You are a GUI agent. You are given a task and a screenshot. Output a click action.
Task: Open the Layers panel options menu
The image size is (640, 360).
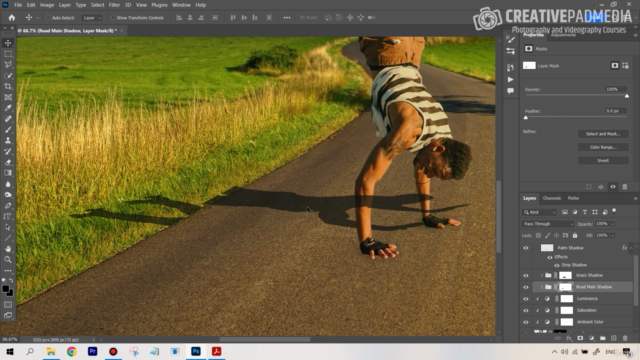tap(635, 198)
